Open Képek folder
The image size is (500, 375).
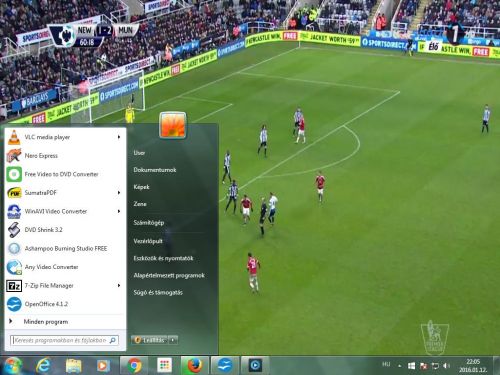pos(141,187)
